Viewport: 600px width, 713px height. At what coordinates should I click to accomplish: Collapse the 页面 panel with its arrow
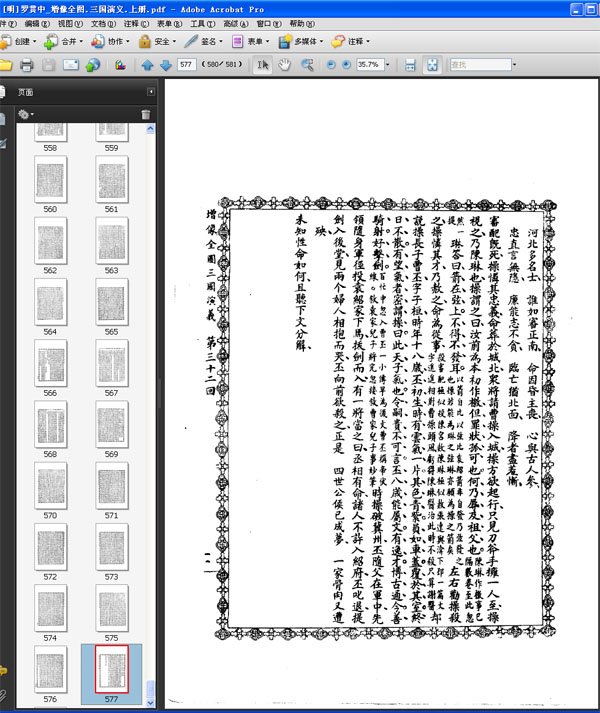click(151, 92)
